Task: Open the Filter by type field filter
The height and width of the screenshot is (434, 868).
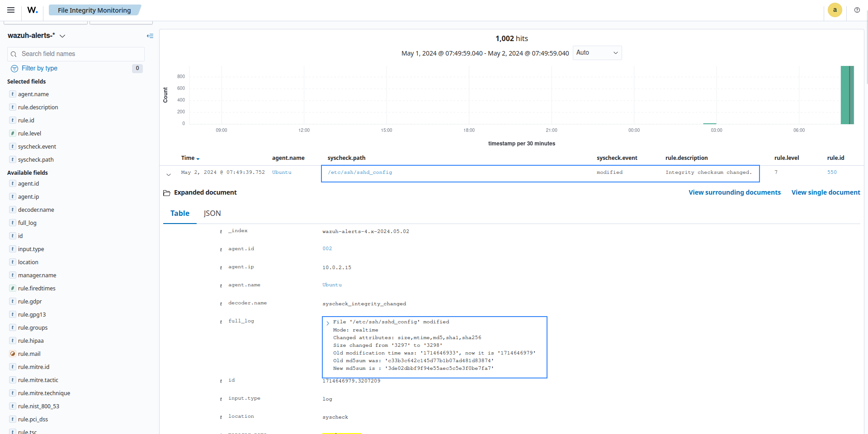Action: pyautogui.click(x=38, y=68)
